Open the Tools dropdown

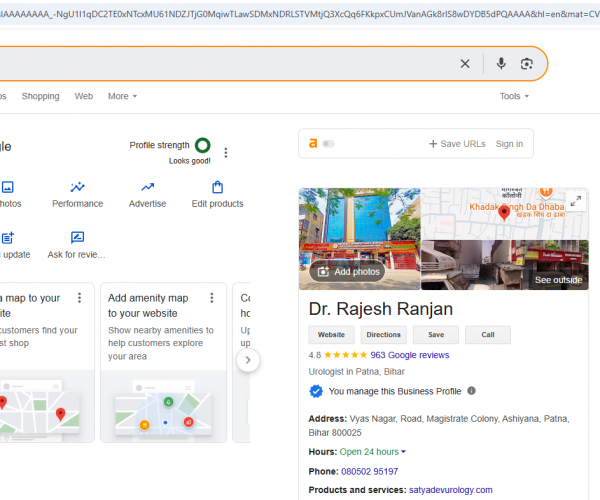coord(514,96)
